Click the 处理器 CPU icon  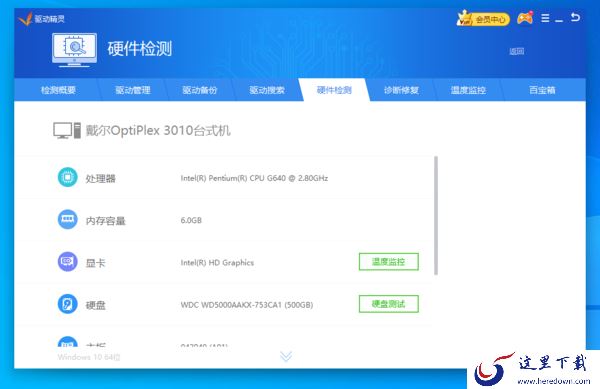point(67,177)
